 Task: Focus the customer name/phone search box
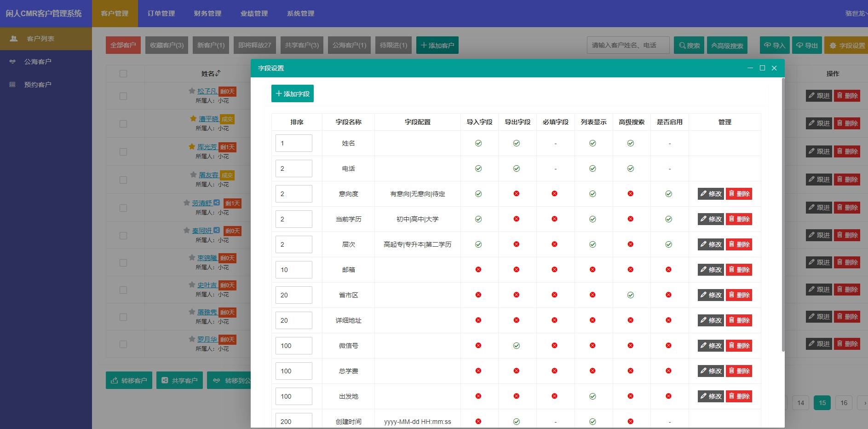[x=628, y=45]
